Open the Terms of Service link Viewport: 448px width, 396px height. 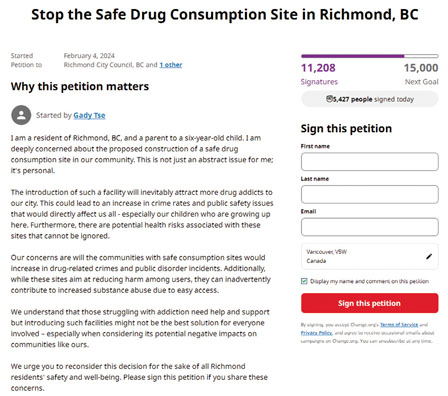(x=399, y=324)
